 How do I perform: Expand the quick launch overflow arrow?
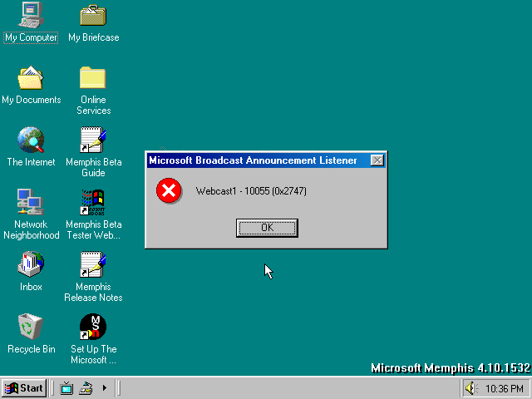click(x=105, y=388)
